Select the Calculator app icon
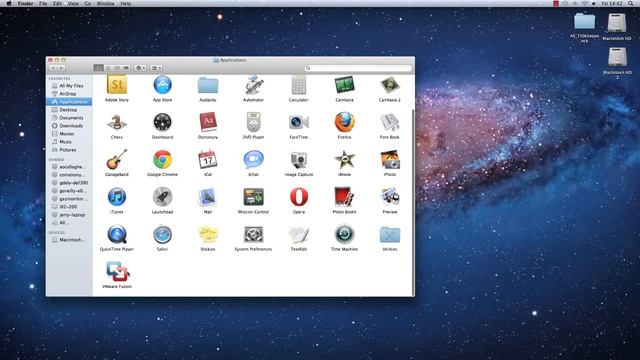This screenshot has width=640, height=360. [x=299, y=85]
